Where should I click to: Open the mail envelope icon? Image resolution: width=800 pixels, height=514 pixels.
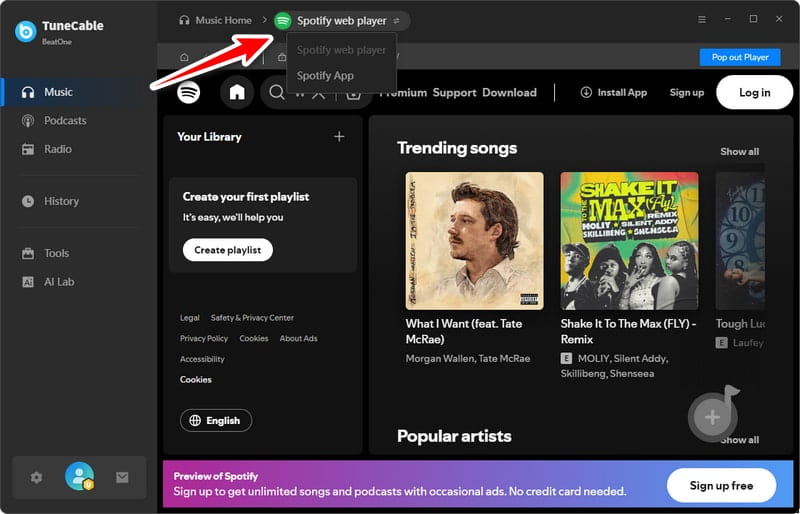click(122, 478)
